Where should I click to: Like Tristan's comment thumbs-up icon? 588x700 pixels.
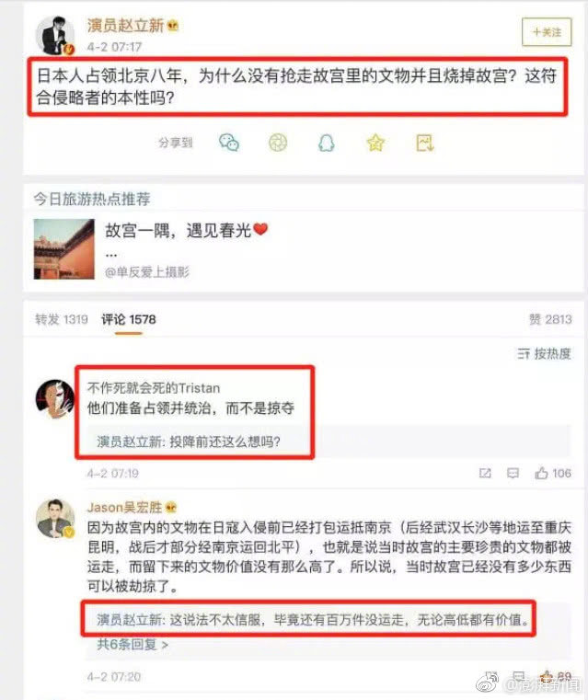(541, 473)
